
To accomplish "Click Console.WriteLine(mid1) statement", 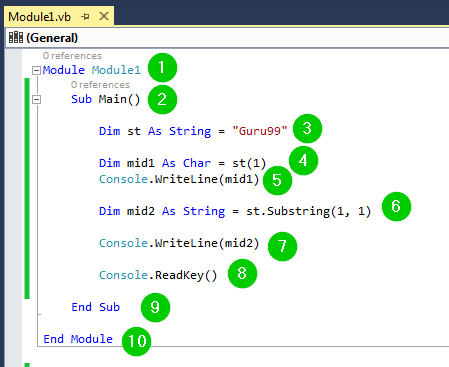I will [179, 179].
